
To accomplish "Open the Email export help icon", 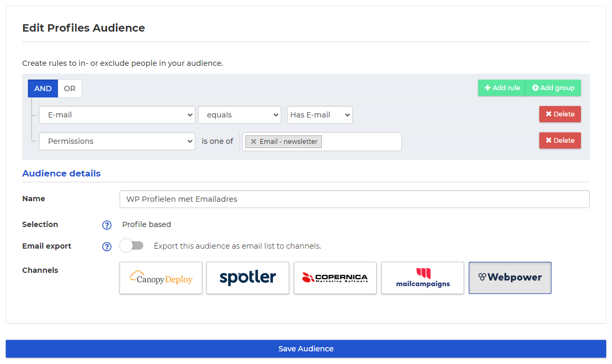I will pos(106,247).
